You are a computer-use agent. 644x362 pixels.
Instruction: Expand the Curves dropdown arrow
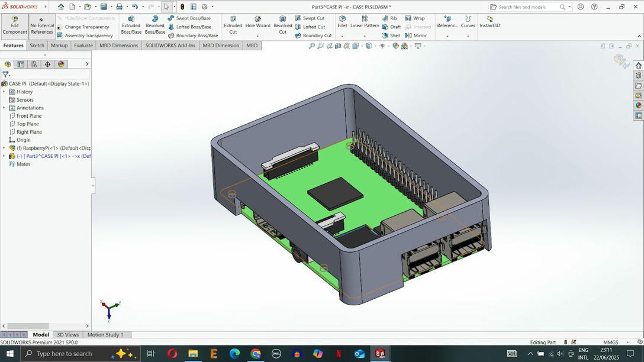[x=468, y=36]
